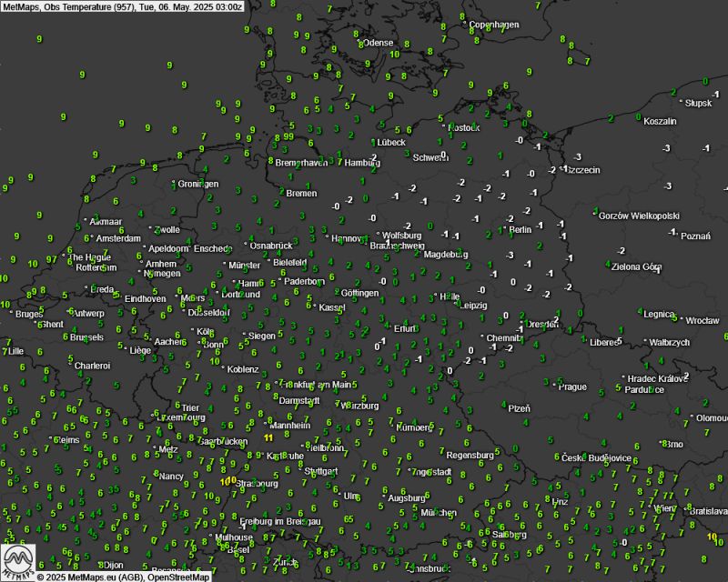Screen dimensions: 728x582
Task: Select the Stuttgart city label
Action: click(319, 471)
